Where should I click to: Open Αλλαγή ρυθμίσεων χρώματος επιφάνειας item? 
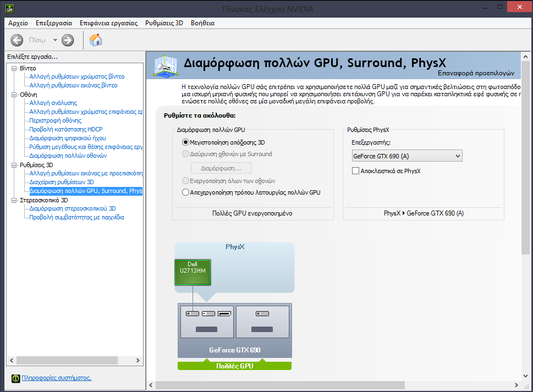[86, 112]
